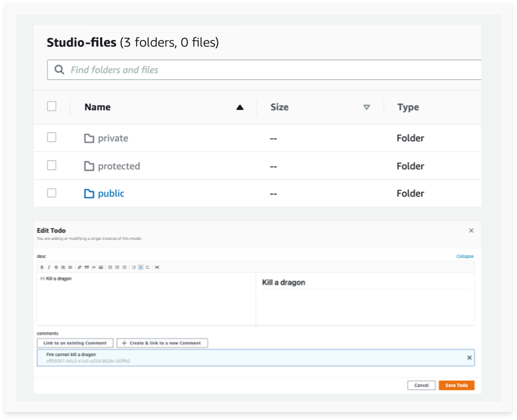Tick the select-all checkbox in table header
517x420 pixels.
[x=52, y=106]
